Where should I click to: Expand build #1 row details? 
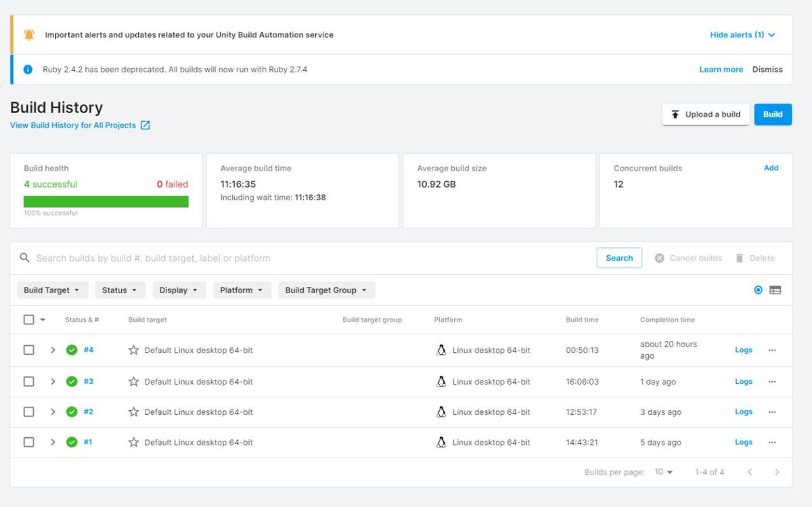(53, 442)
